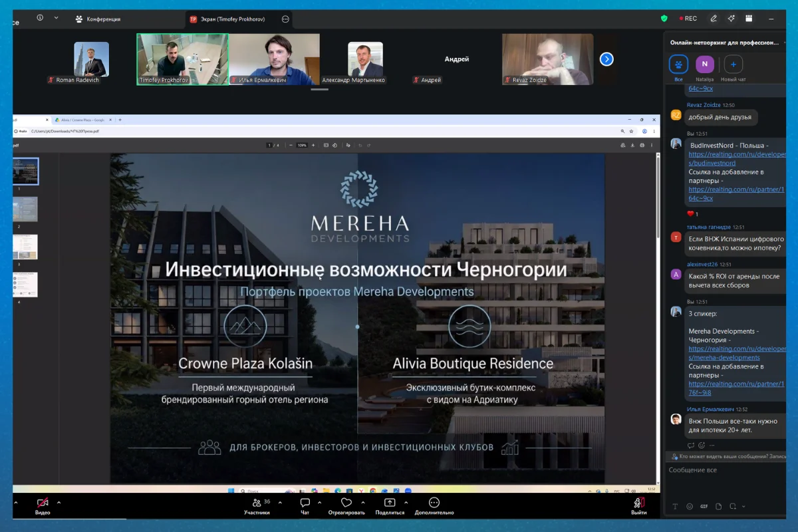Viewport: 798px width, 532px height.
Task: Leave the meeting with Выйти
Action: pos(639,506)
